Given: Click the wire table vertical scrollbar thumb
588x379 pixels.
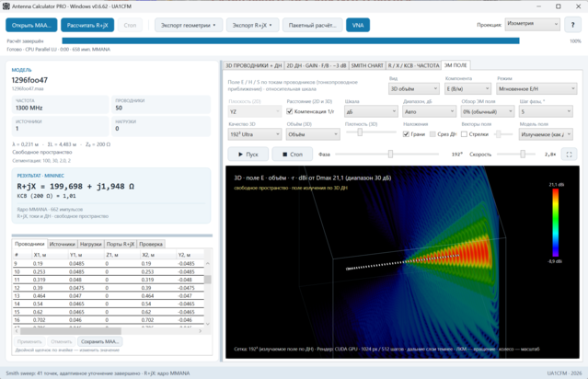Looking at the screenshot, I should tap(207, 280).
